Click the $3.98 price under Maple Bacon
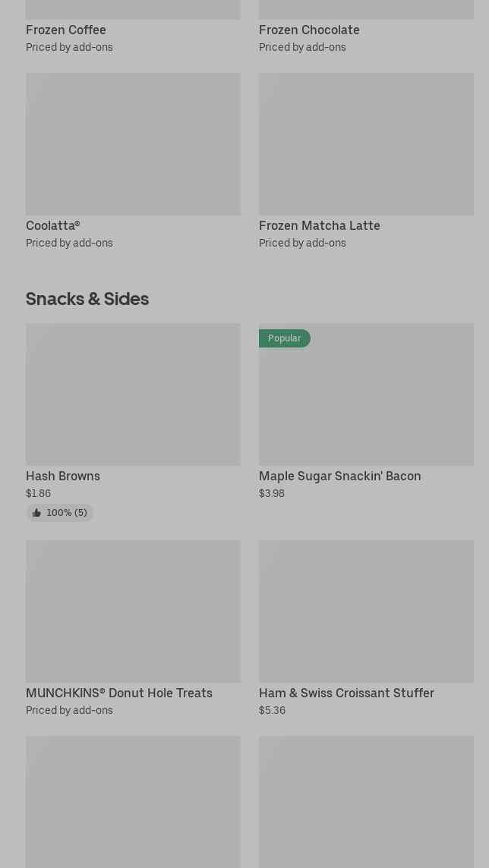 click(272, 493)
